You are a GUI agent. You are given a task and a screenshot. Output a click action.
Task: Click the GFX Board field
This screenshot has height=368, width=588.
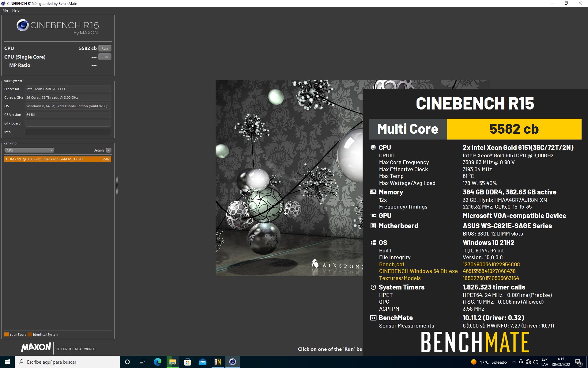tap(68, 123)
